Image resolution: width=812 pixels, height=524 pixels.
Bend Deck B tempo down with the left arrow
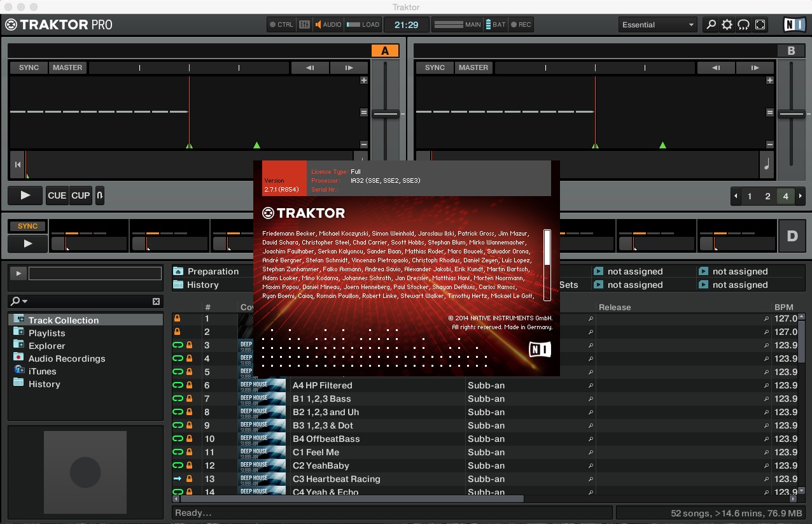[x=716, y=67]
